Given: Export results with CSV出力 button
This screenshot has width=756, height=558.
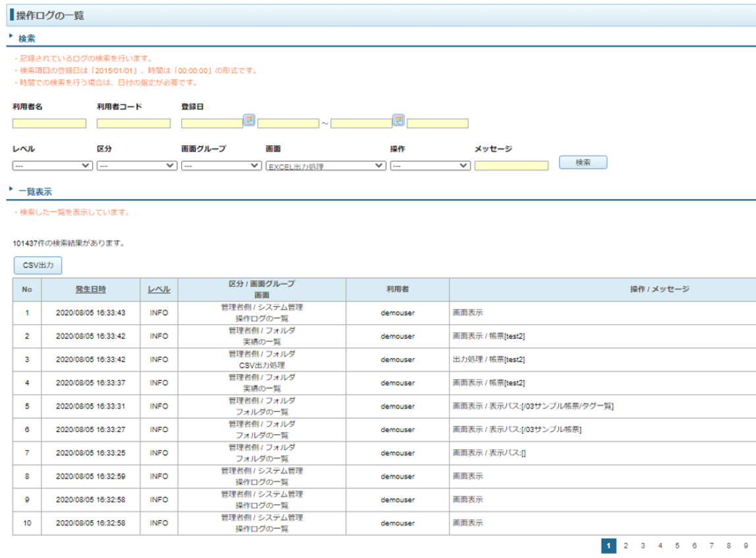Looking at the screenshot, I should (x=38, y=265).
